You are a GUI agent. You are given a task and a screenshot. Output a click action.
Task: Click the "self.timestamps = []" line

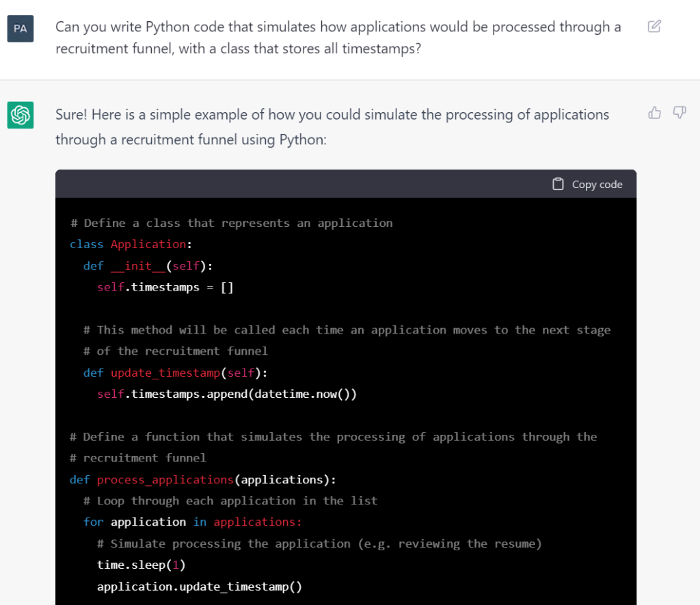pos(165,287)
